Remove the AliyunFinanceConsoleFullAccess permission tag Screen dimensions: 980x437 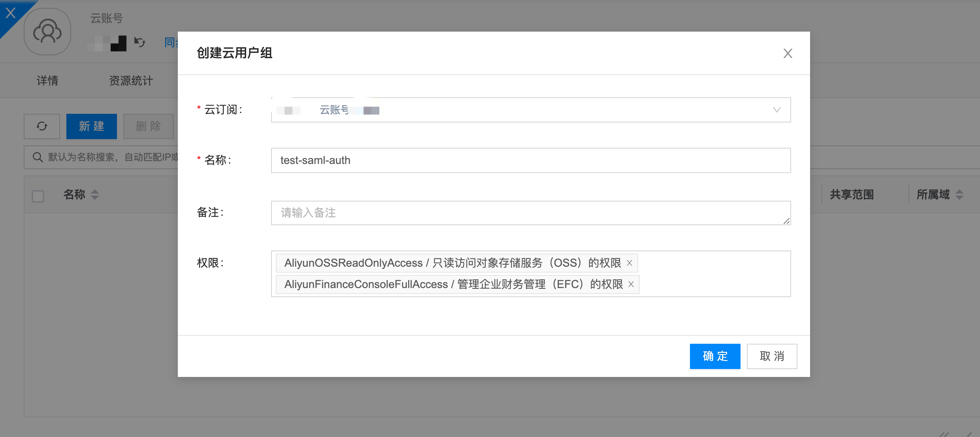(x=631, y=284)
